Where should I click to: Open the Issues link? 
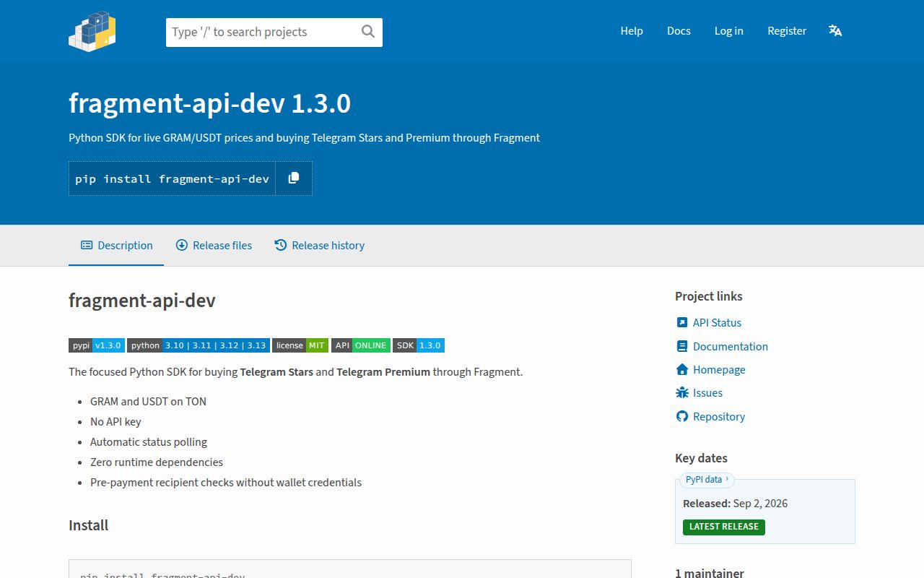pyautogui.click(x=707, y=392)
